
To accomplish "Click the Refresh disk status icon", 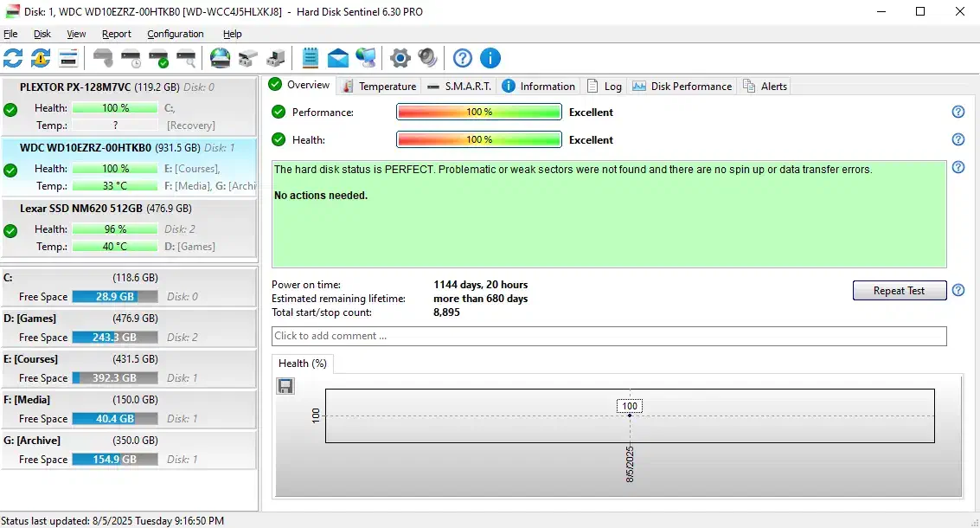I will 13,58.
